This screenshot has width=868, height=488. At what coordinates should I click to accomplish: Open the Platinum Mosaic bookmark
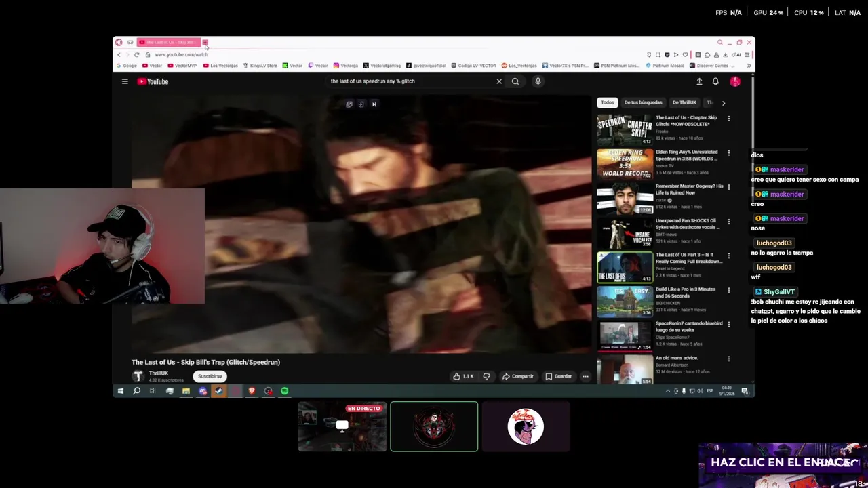tap(665, 66)
